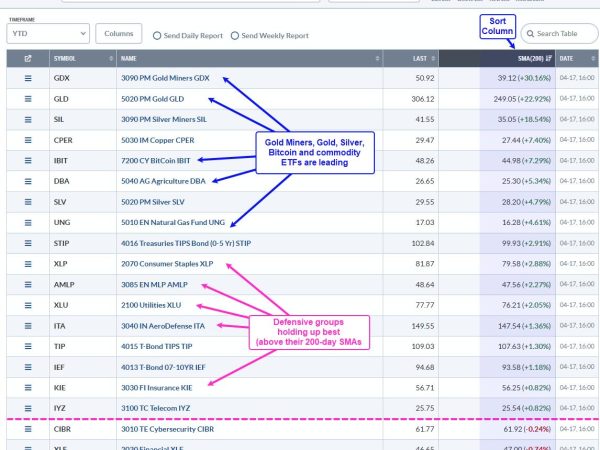600x450 pixels.
Task: Select the SMA value 61.92 (-0.24%)
Action: point(527,429)
